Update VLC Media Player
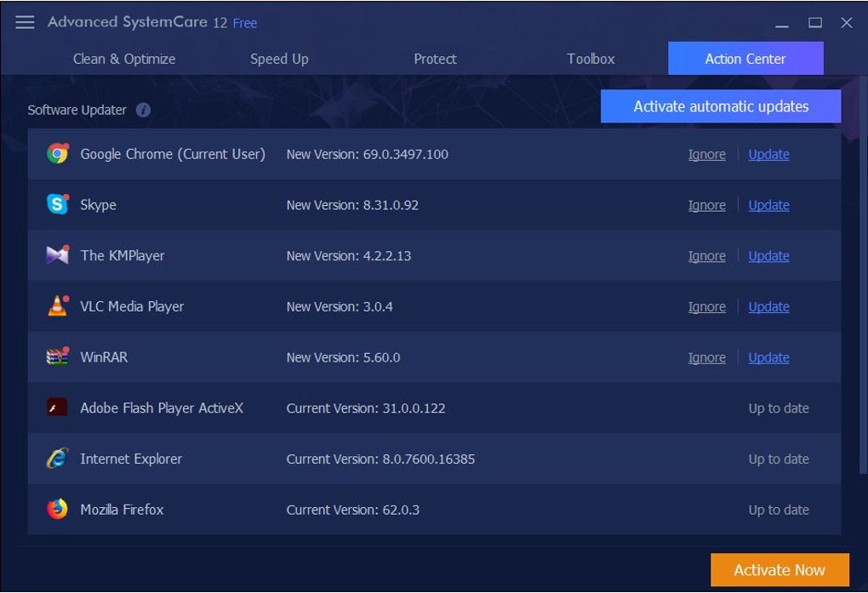868x593 pixels. (769, 307)
